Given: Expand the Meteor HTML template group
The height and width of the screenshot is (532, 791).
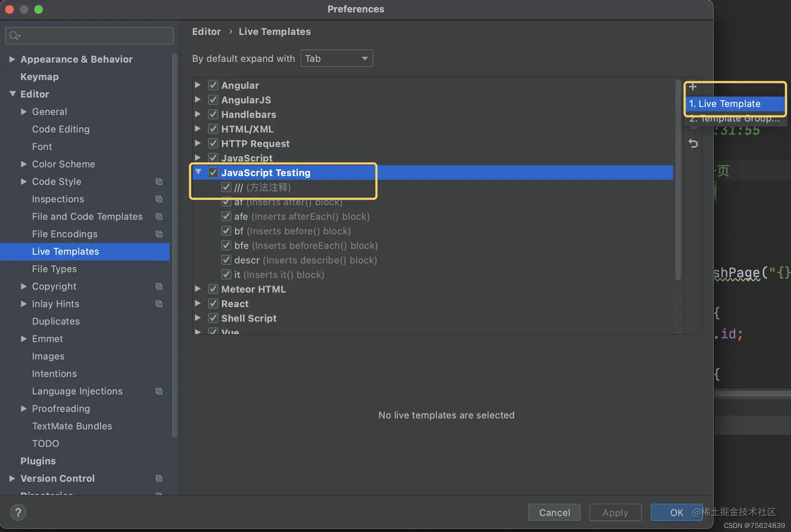Looking at the screenshot, I should [x=198, y=289].
